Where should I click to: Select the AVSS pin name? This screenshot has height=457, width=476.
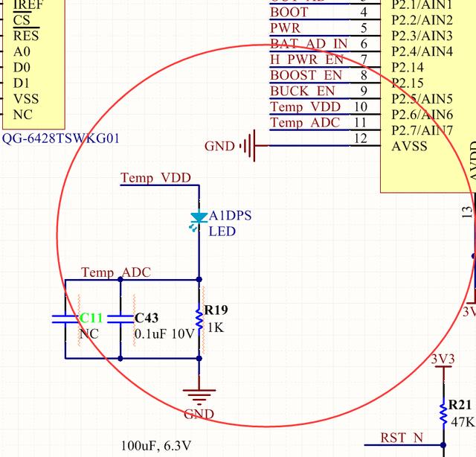tap(410, 146)
